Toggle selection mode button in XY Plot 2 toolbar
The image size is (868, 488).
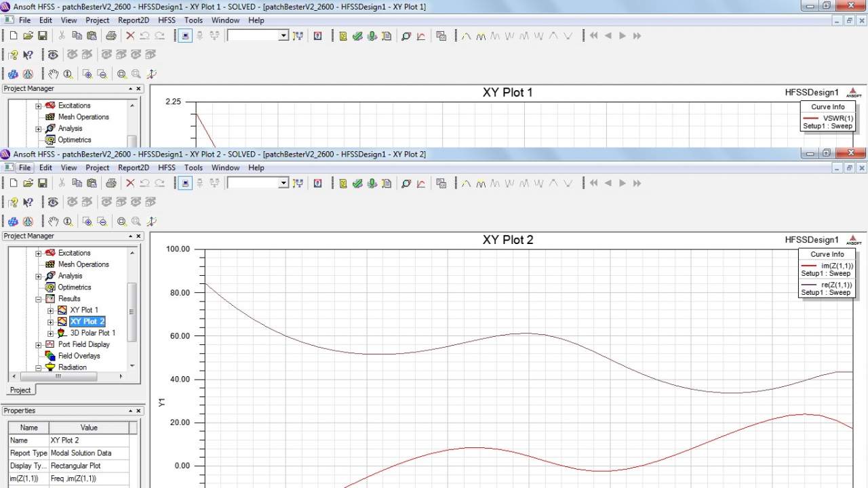185,183
